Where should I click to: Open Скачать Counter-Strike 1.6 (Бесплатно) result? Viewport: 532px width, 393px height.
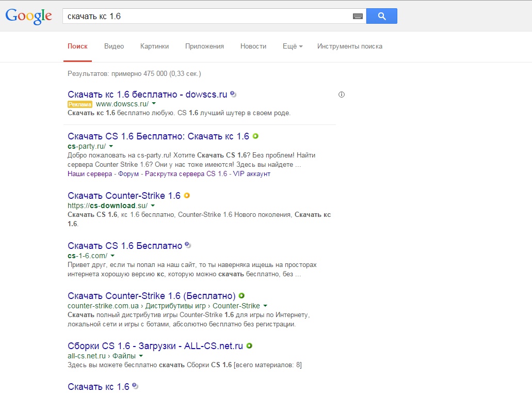click(x=151, y=296)
